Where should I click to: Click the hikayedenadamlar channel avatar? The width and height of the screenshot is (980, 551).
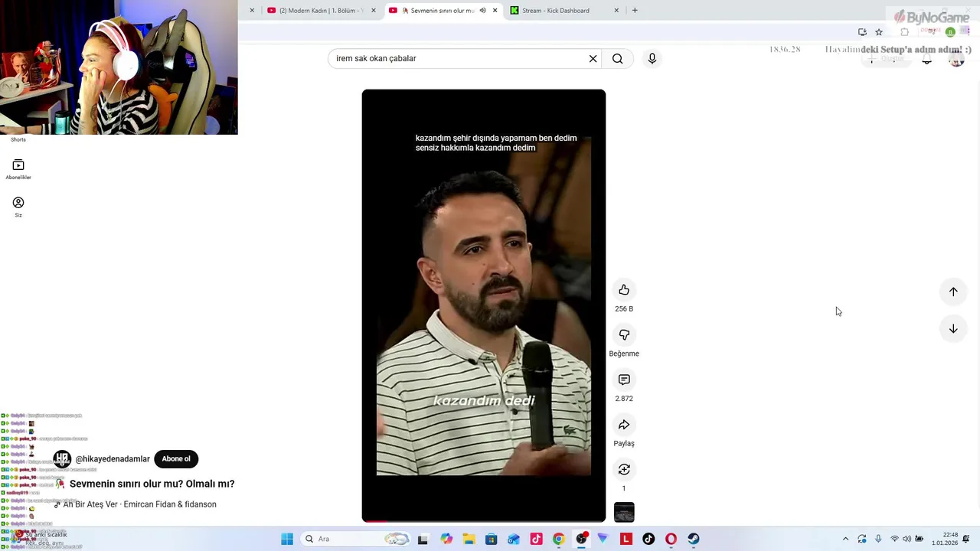pos(62,459)
